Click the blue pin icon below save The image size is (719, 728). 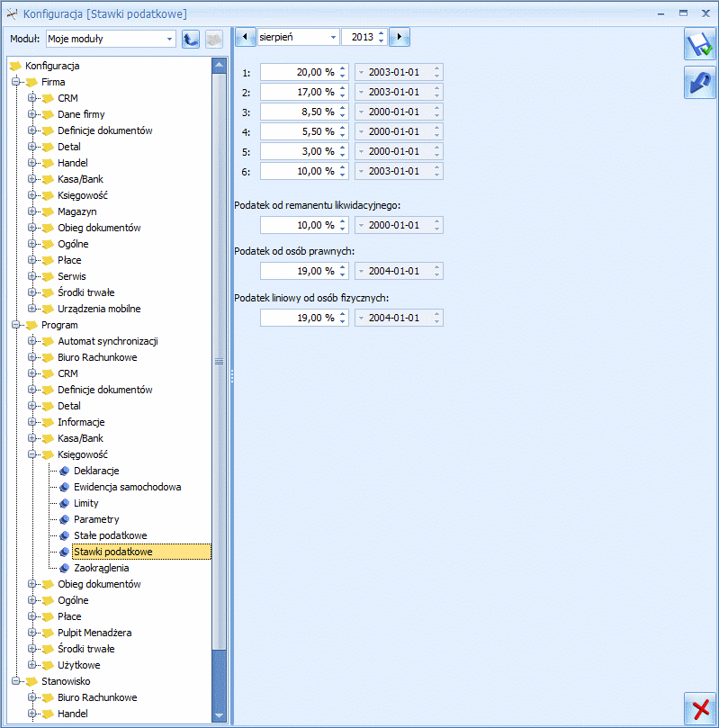point(699,83)
